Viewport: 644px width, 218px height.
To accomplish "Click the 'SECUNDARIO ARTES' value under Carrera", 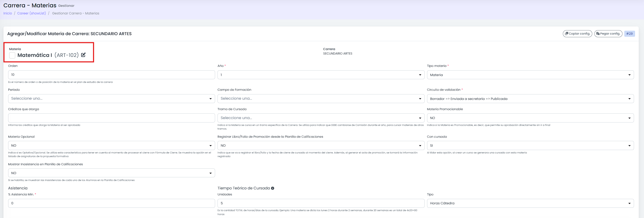I will pos(337,54).
